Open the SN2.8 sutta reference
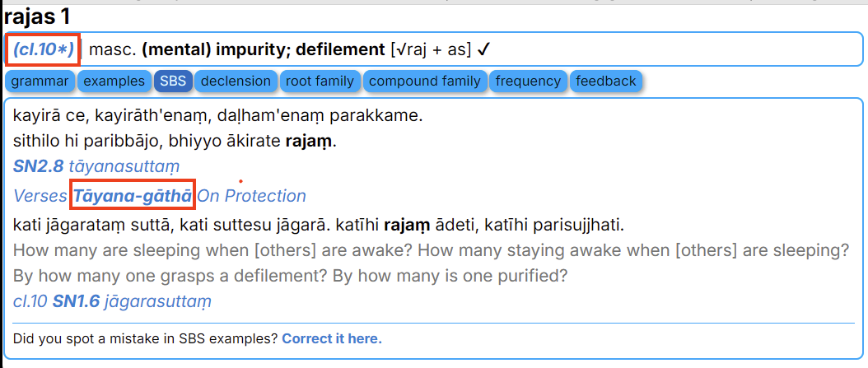The width and height of the screenshot is (868, 368). click(x=39, y=166)
